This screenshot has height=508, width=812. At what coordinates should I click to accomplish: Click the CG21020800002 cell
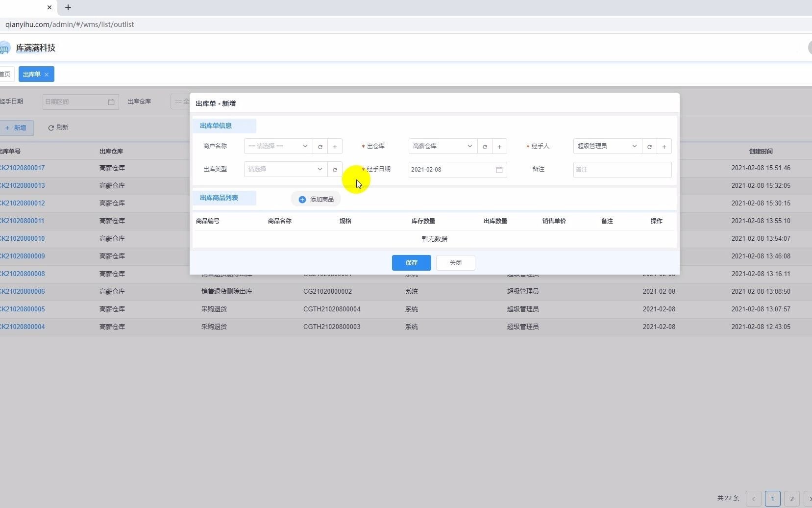[327, 291]
